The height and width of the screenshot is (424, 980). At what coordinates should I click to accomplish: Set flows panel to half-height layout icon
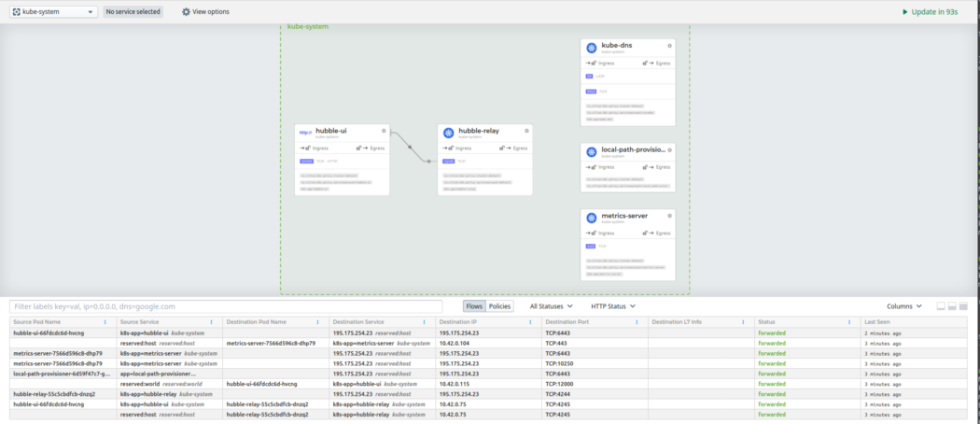pyautogui.click(x=953, y=306)
